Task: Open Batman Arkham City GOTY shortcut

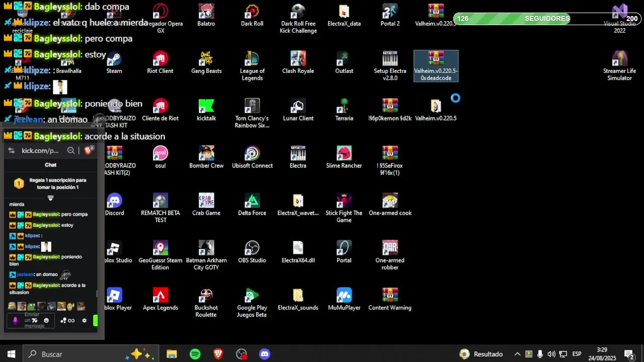Action: (x=206, y=255)
